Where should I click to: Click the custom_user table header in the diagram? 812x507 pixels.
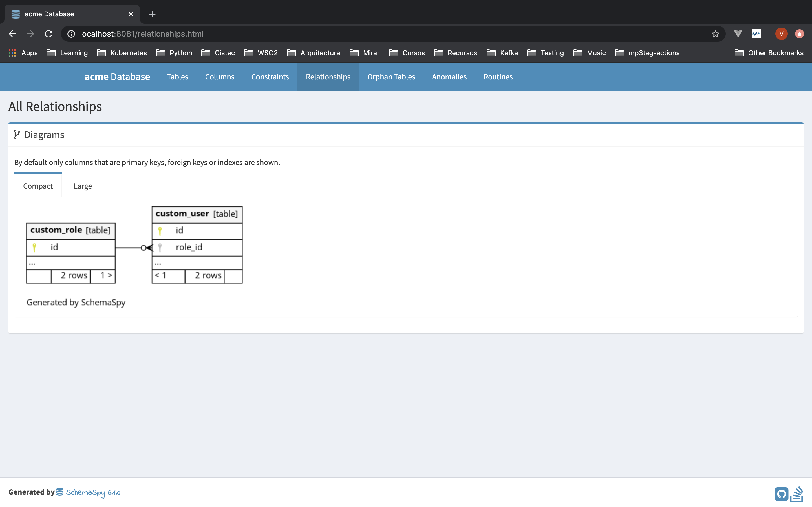[197, 214]
